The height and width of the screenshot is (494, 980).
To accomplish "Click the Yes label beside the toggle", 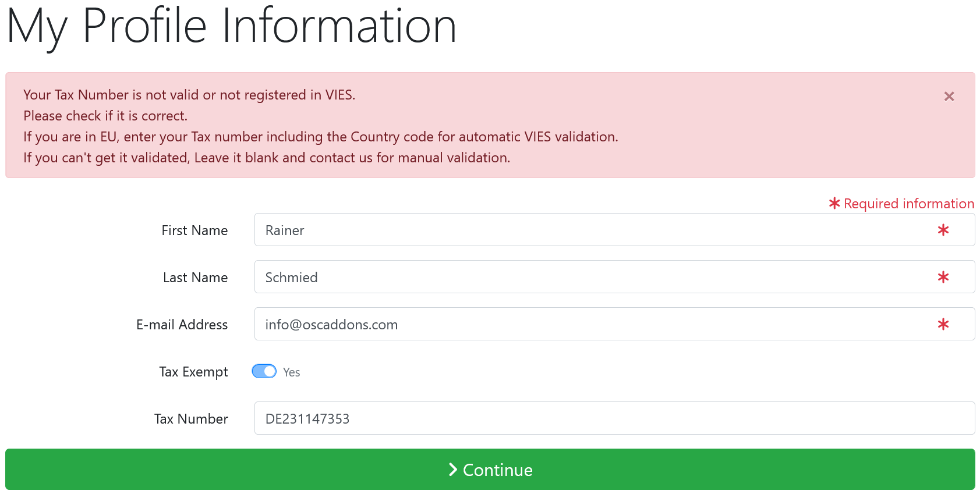I will pos(292,372).
